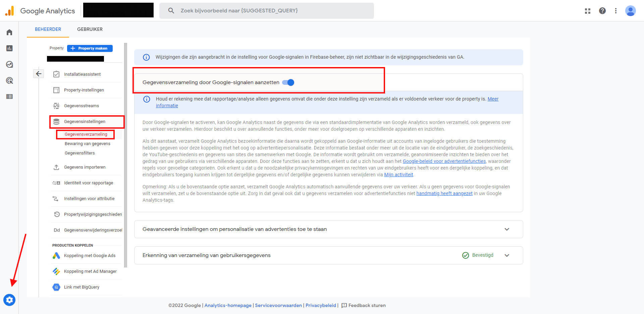This screenshot has width=644, height=314.
Task: Click the search magnifier icon
Action: click(171, 11)
